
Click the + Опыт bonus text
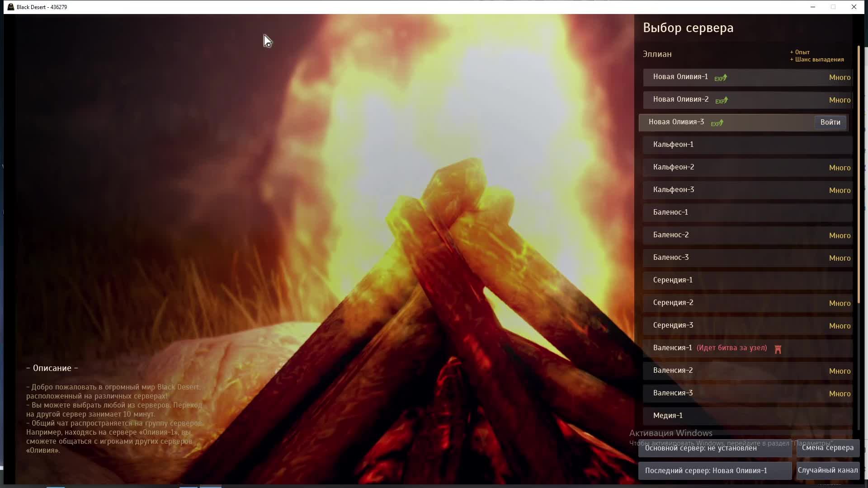pos(800,52)
